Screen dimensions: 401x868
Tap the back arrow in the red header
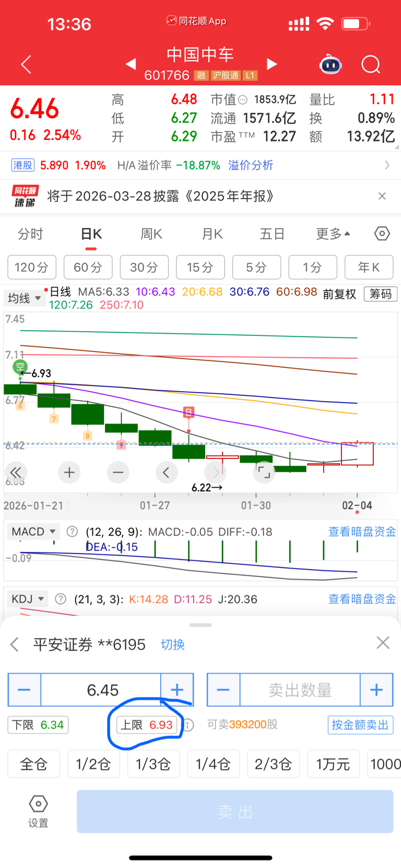click(26, 65)
